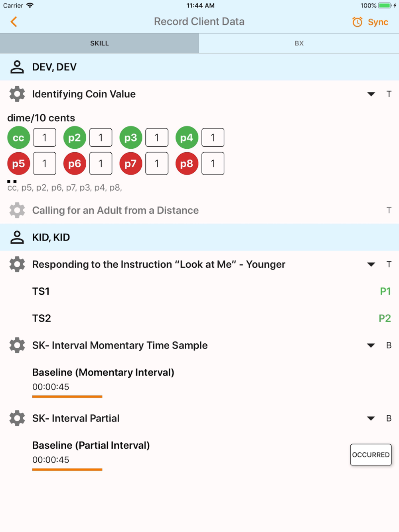This screenshot has height=532, width=399.
Task: Toggle the green cc prompt circle
Action: tap(19, 138)
